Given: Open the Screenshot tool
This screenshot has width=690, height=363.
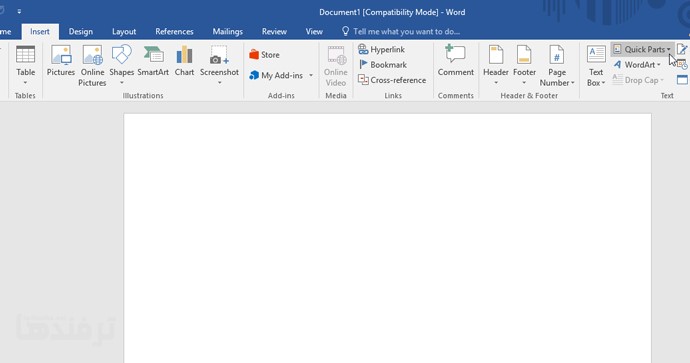Looking at the screenshot, I should (219, 65).
